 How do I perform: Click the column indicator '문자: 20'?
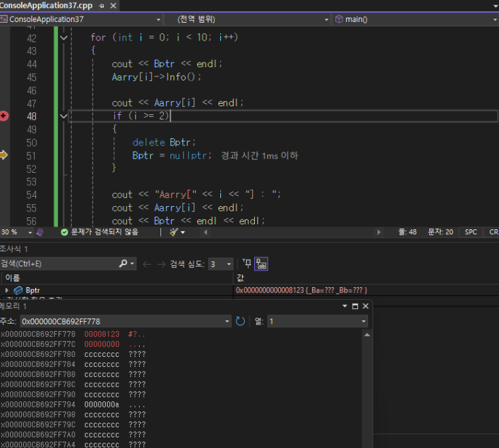[440, 232]
